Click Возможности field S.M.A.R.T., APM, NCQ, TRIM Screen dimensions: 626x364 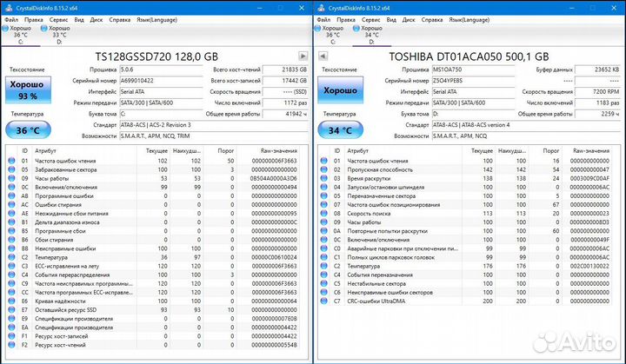coord(214,136)
